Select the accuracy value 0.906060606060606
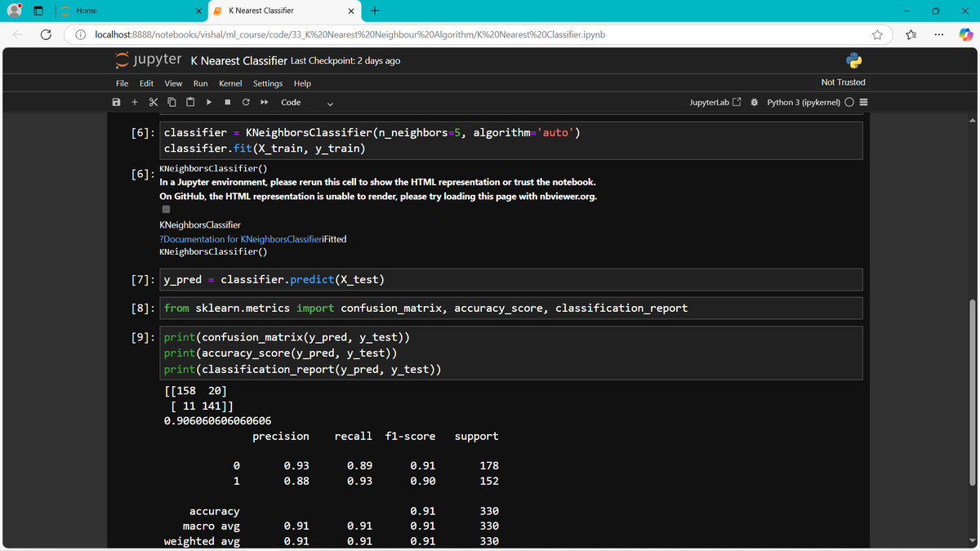The image size is (980, 551). pos(218,421)
